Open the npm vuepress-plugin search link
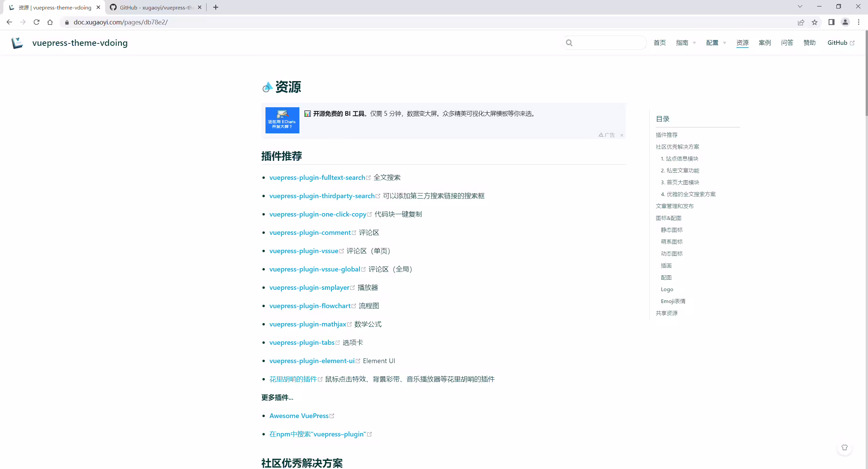 click(x=318, y=434)
